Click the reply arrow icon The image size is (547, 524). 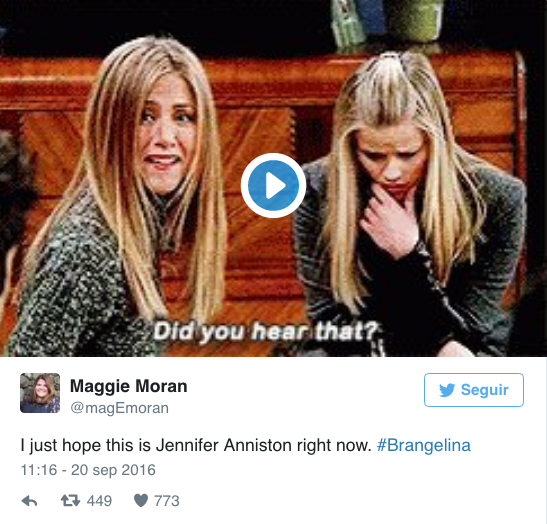(29, 501)
